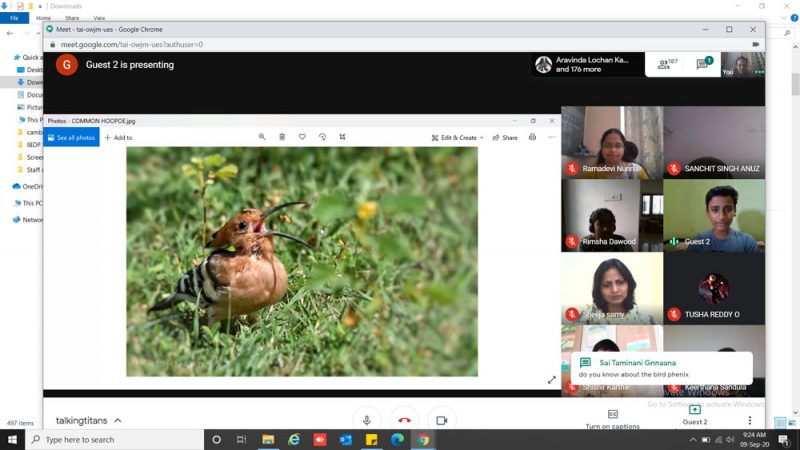Viewport: 800px width, 450px height.
Task: Rotate the photo
Action: [x=322, y=137]
